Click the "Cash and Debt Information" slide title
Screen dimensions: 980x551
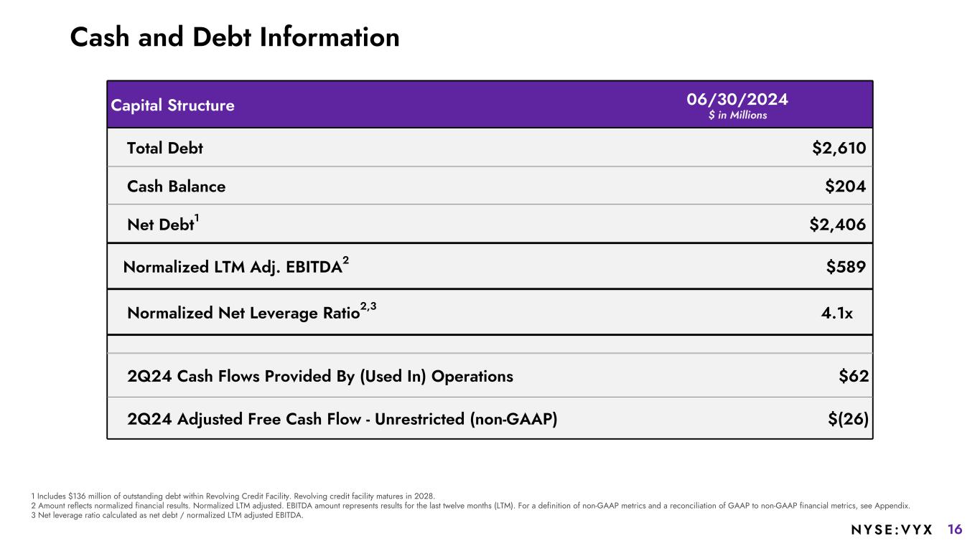tap(235, 37)
